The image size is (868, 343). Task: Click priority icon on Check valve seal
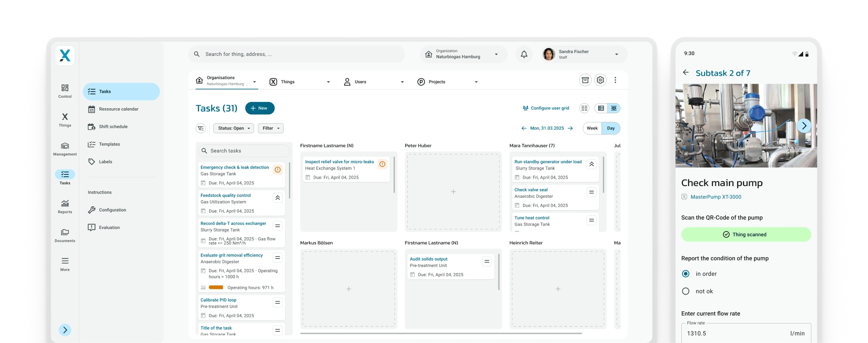tap(592, 192)
